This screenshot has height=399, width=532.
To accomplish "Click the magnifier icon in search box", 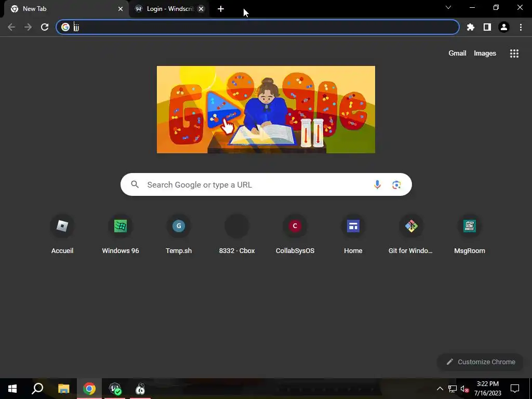I will tap(135, 184).
